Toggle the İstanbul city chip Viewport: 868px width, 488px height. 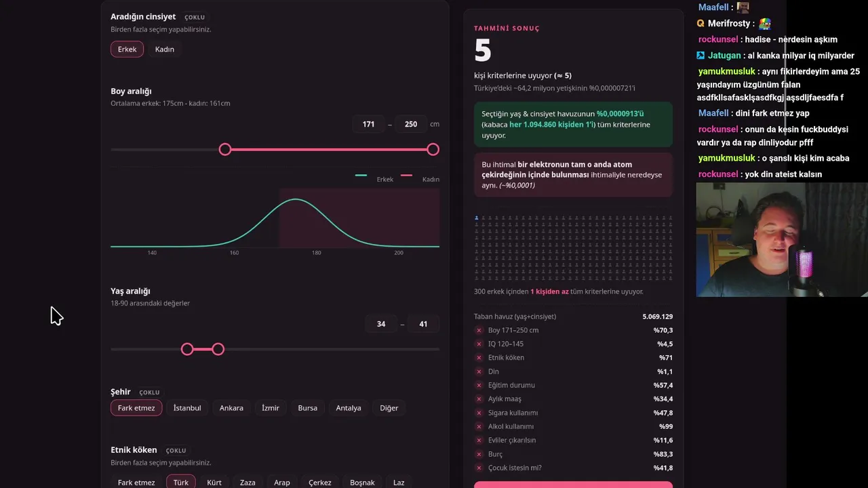[x=187, y=408]
